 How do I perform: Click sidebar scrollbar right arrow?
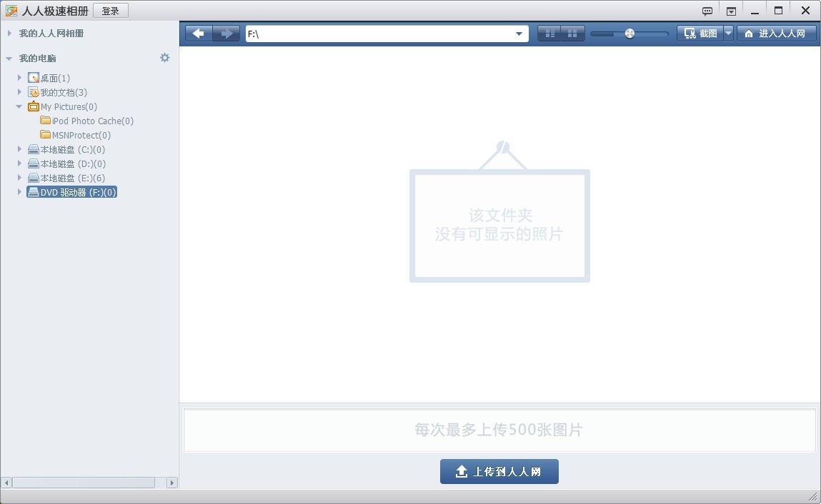tap(171, 483)
